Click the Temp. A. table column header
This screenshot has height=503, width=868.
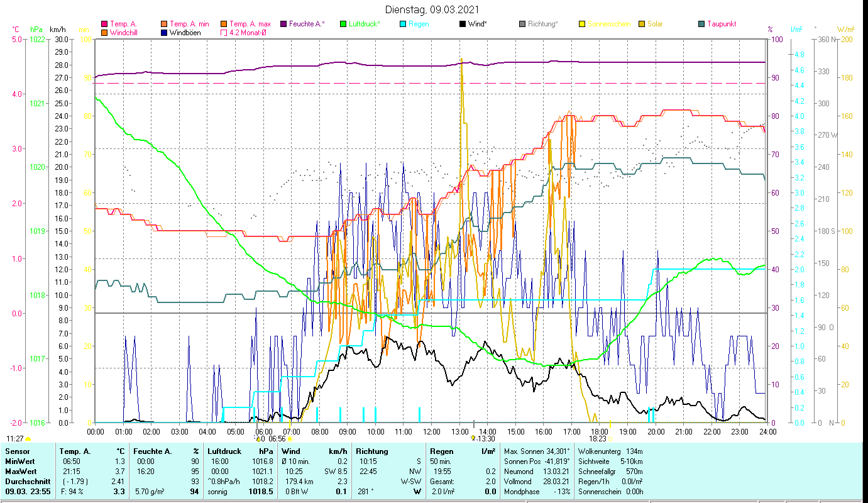pos(75,451)
